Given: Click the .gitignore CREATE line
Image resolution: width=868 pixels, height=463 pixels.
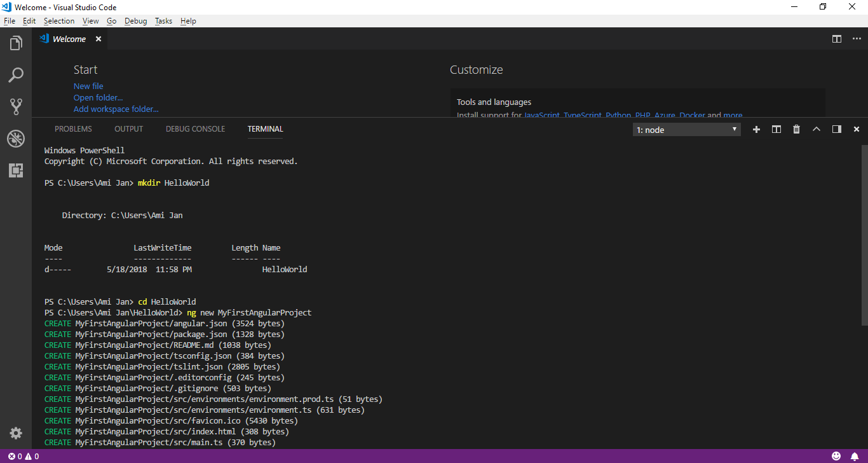Looking at the screenshot, I should pos(158,389).
